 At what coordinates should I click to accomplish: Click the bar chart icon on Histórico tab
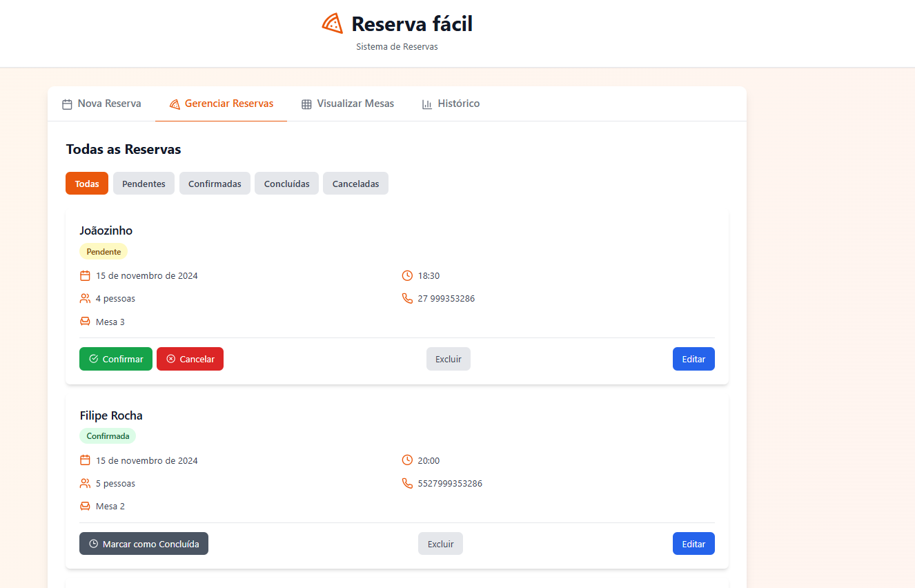(x=427, y=104)
